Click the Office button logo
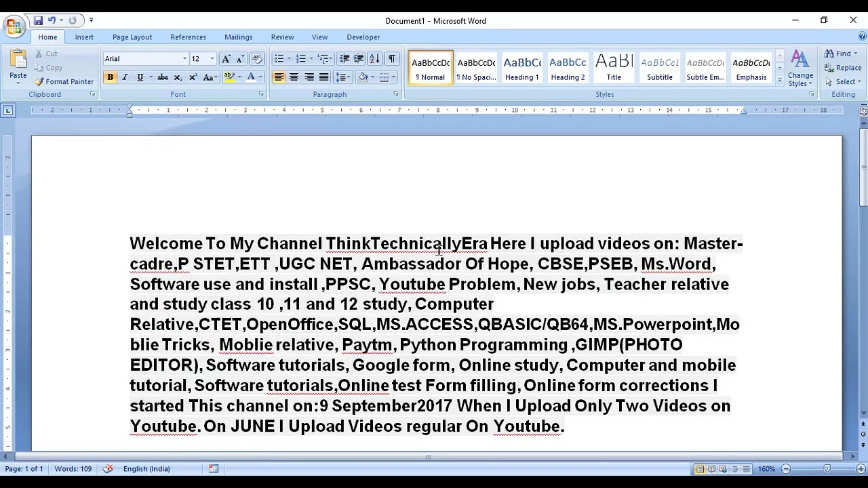Screen dimensions: 868x488 point(13,26)
